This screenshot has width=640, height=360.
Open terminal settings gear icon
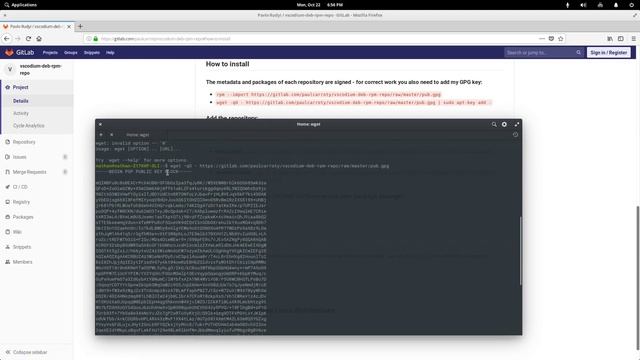[x=504, y=124]
